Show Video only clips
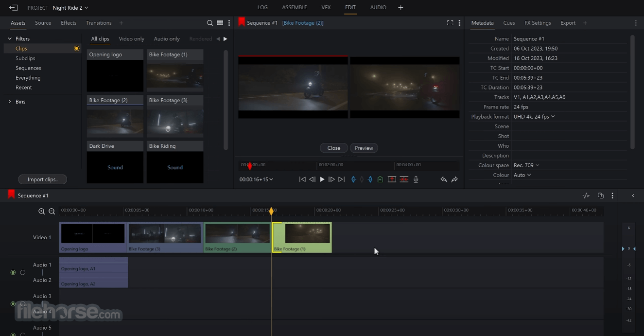 click(131, 39)
